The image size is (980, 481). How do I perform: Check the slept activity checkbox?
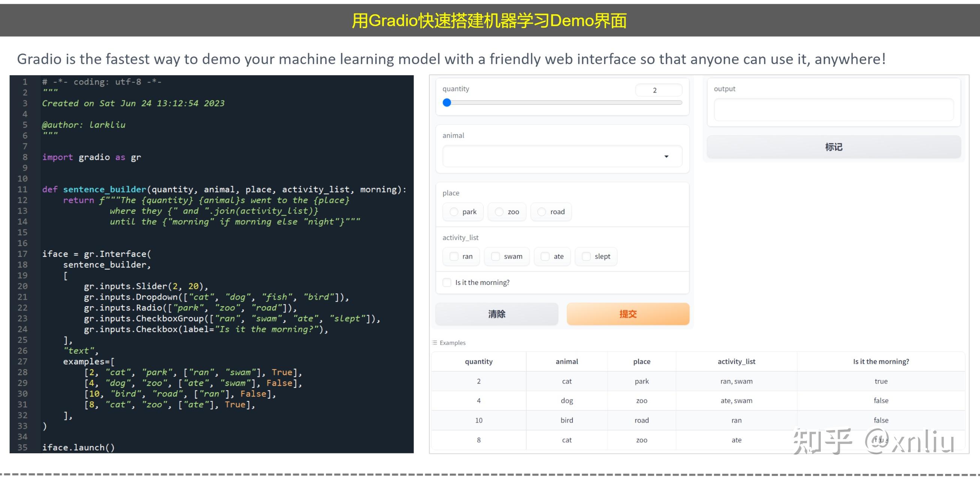point(586,256)
